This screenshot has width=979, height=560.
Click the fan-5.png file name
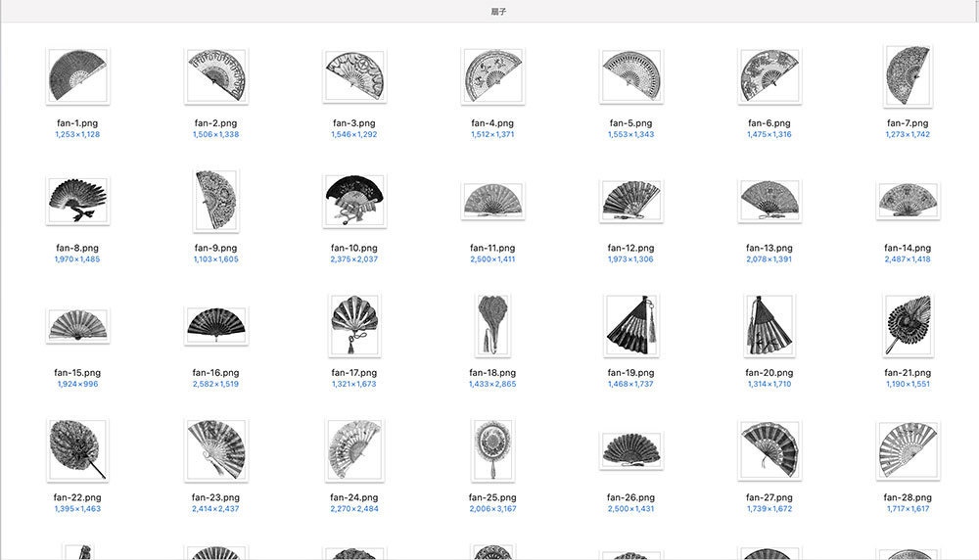tap(631, 123)
